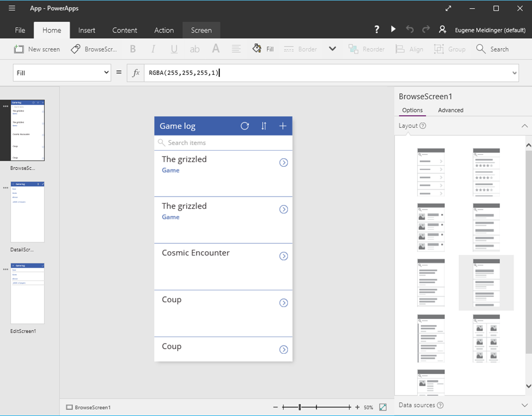Toggle Bold formatting

133,49
